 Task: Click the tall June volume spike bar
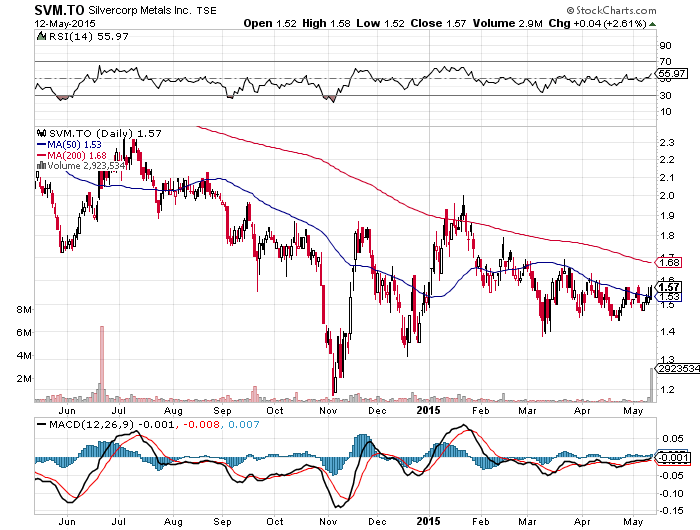click(x=102, y=364)
